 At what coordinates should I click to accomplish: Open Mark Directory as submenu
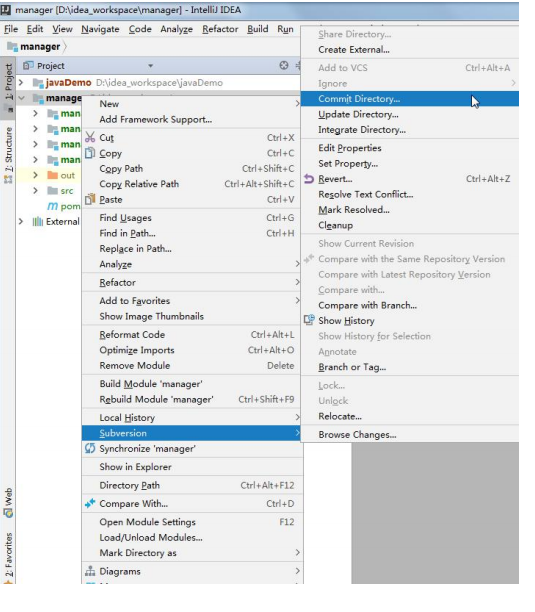tap(192, 553)
